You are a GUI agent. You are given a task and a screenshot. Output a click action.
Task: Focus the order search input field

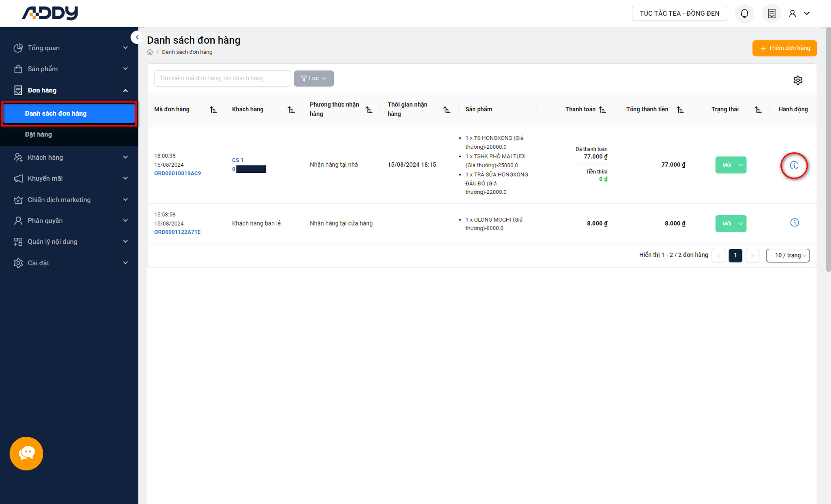point(222,79)
